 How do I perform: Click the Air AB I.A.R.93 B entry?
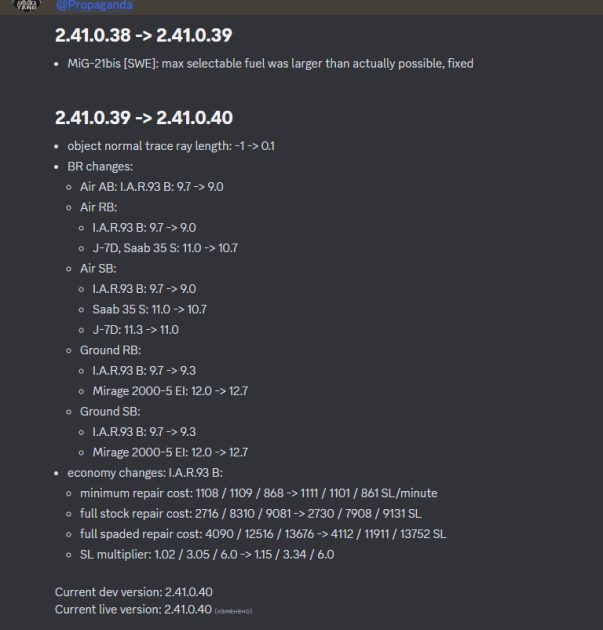point(151,187)
